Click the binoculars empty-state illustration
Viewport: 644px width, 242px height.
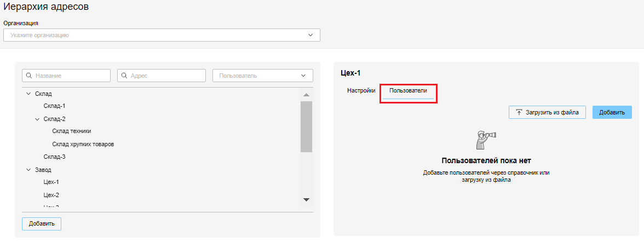coord(486,140)
